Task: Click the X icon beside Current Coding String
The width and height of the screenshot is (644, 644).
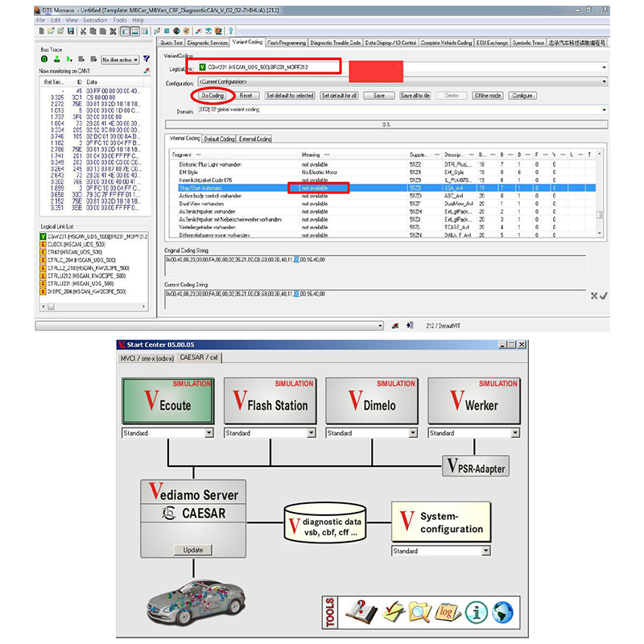Action: [x=594, y=295]
